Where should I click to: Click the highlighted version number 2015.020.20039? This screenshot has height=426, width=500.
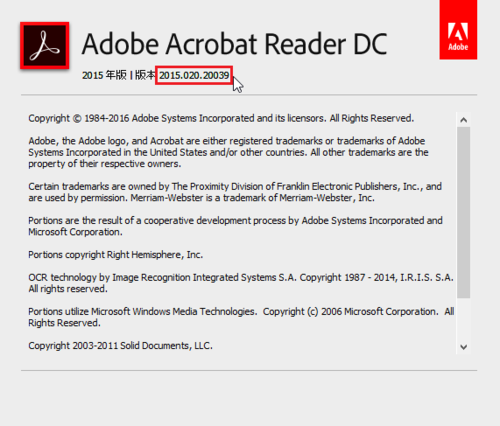point(194,75)
